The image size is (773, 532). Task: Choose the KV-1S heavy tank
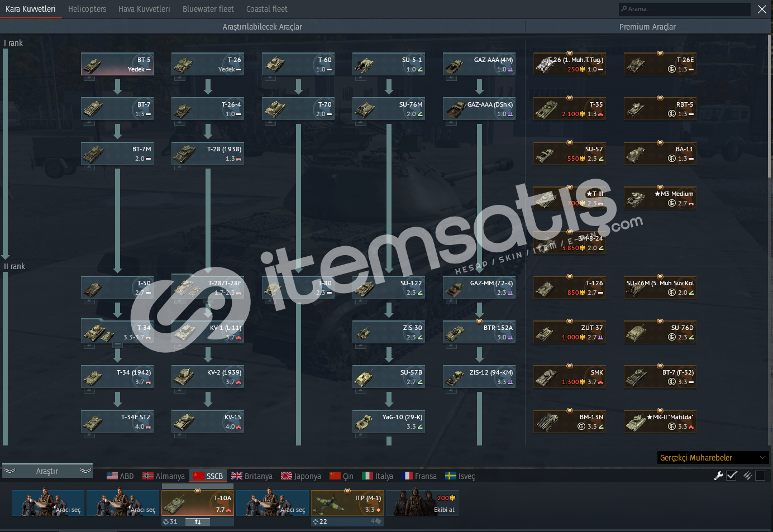click(207, 421)
